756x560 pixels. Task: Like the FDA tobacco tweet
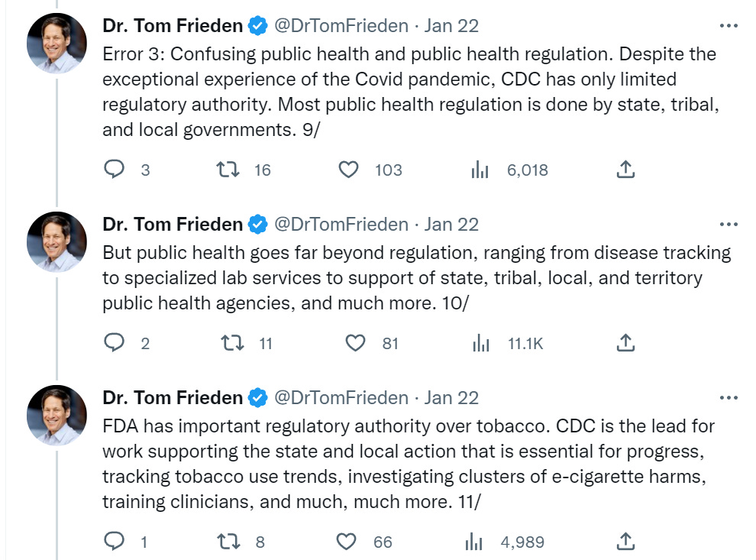346,542
